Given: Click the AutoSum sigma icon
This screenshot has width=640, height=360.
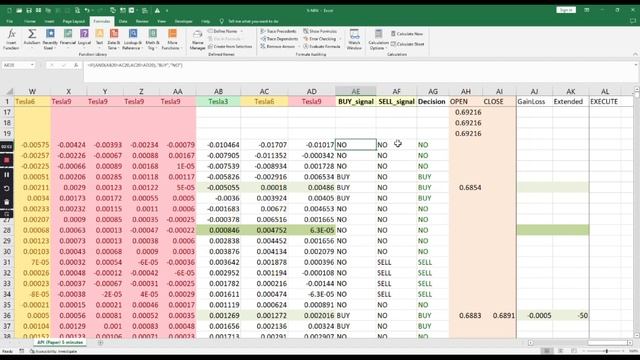Looking at the screenshot, I should coord(32,34).
